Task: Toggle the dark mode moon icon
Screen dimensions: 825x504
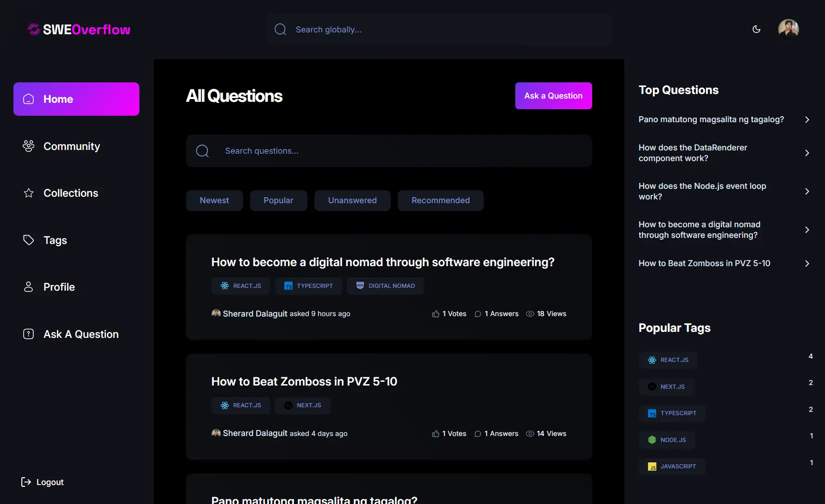Action: [756, 30]
